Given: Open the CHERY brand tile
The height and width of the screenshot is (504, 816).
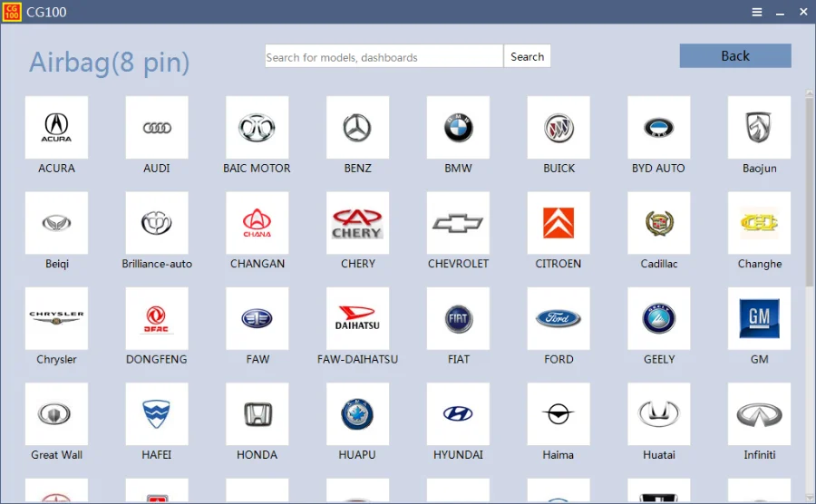Looking at the screenshot, I should tap(357, 223).
